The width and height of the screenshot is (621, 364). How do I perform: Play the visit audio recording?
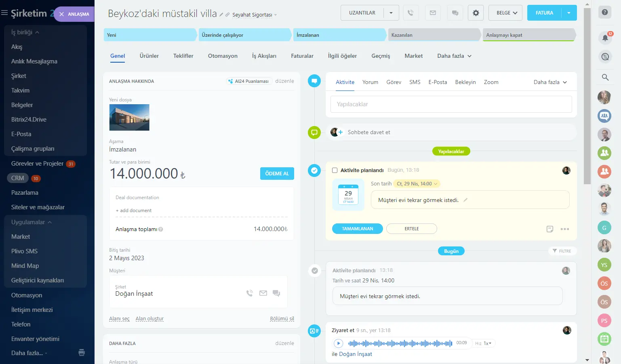click(338, 343)
